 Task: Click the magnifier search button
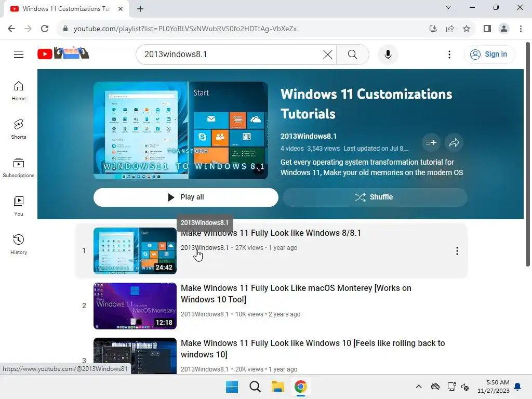coord(353,54)
